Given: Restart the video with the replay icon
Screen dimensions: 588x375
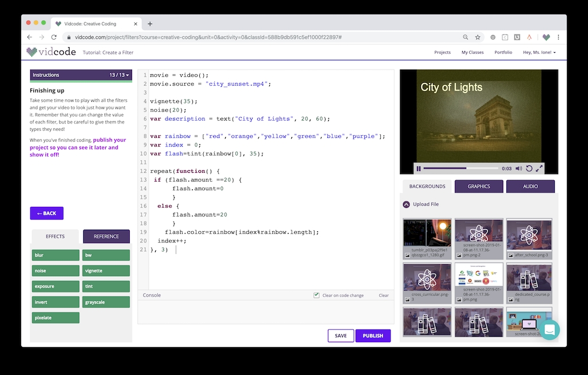Looking at the screenshot, I should point(529,168).
